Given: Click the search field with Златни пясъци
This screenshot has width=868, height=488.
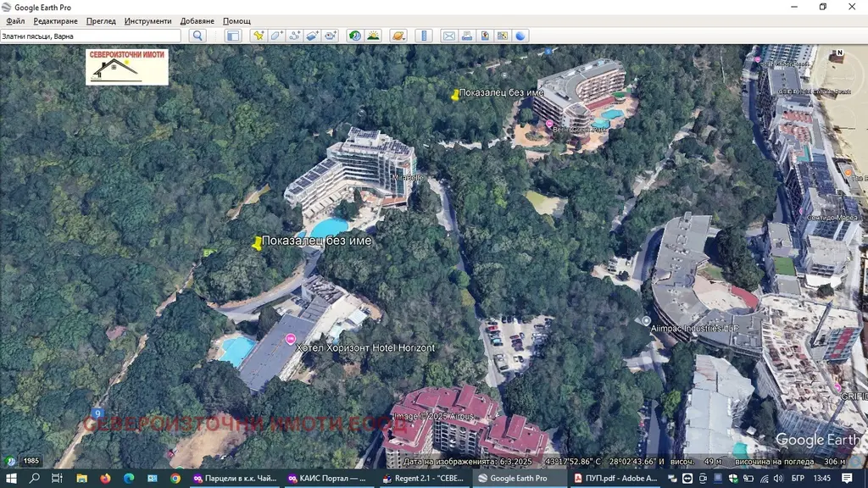Looking at the screenshot, I should tap(90, 36).
